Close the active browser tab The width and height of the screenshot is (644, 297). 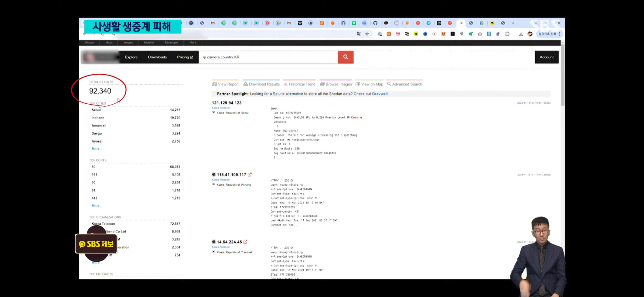461,23
